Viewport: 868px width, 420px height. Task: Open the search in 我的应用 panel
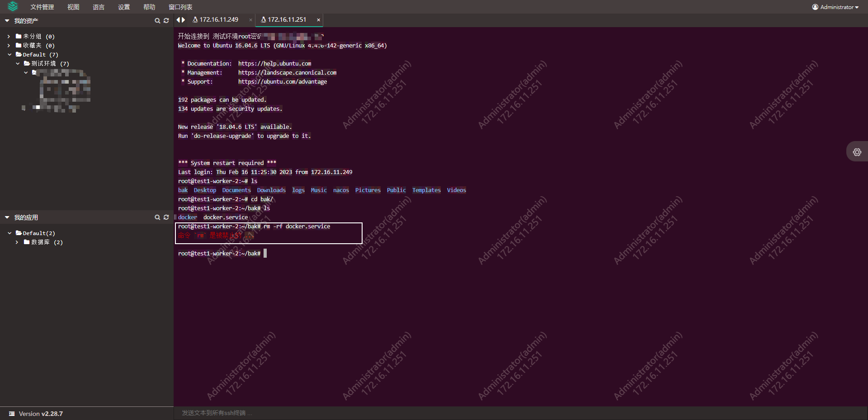coord(157,217)
